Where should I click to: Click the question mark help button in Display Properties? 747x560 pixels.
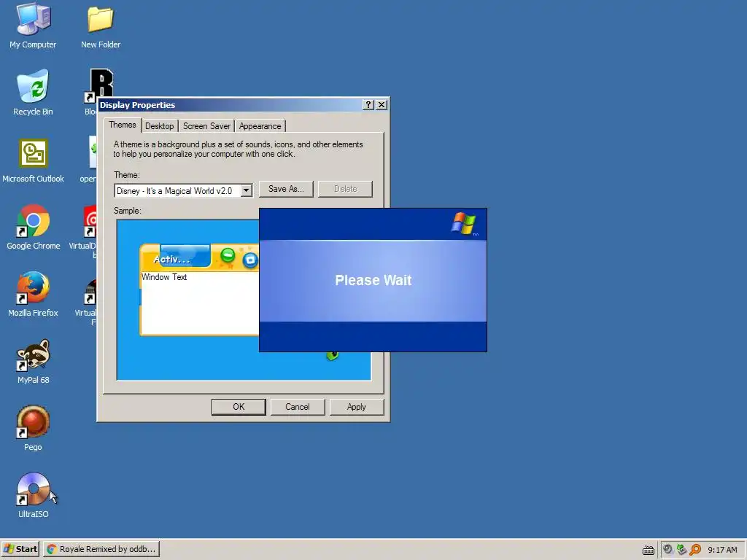(368, 105)
